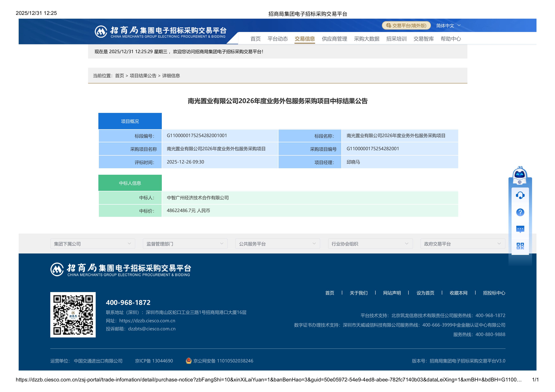Click the 交易平台(境外版) button
555x392 pixels.
(406, 26)
